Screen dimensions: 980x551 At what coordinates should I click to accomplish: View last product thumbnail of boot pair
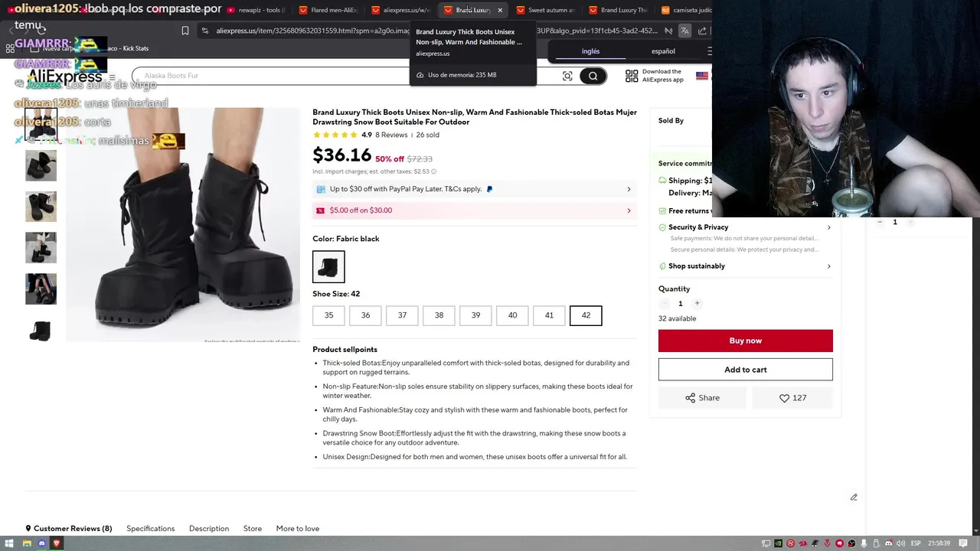[x=41, y=331]
